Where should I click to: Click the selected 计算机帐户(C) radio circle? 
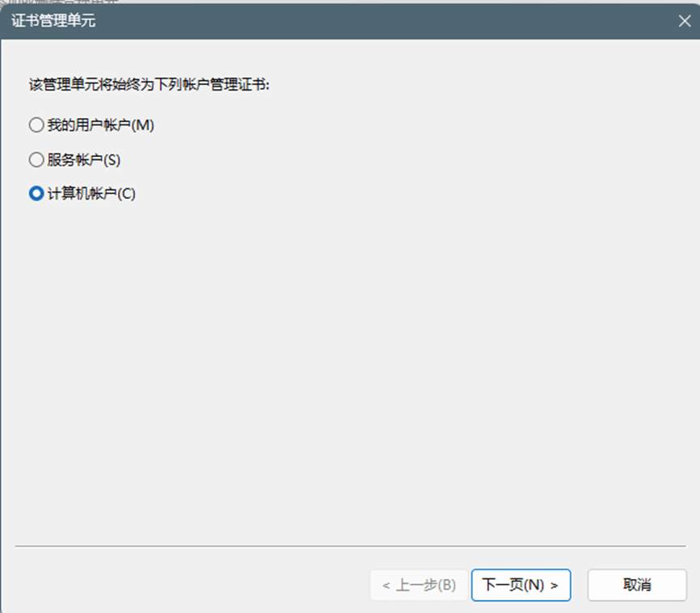tap(36, 193)
